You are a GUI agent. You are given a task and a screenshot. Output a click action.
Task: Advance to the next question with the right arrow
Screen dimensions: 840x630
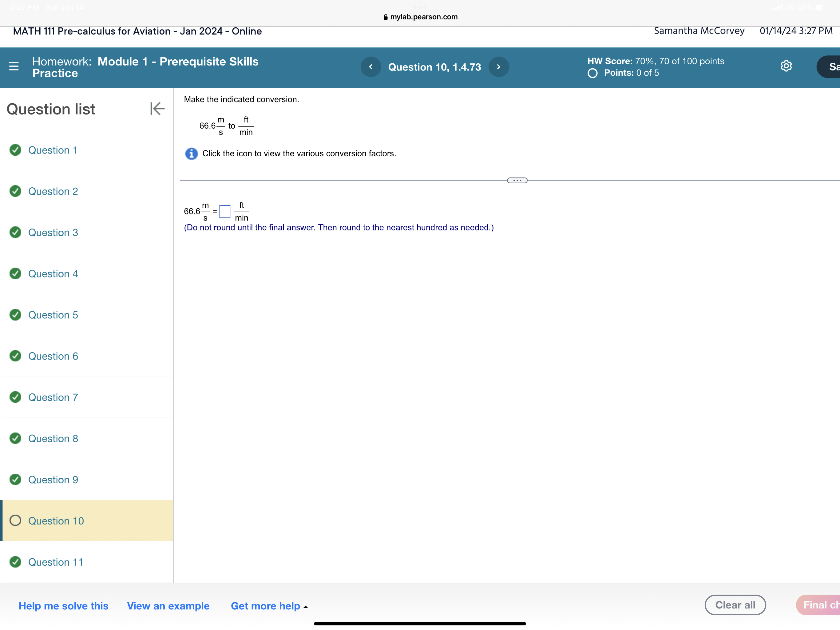(499, 66)
